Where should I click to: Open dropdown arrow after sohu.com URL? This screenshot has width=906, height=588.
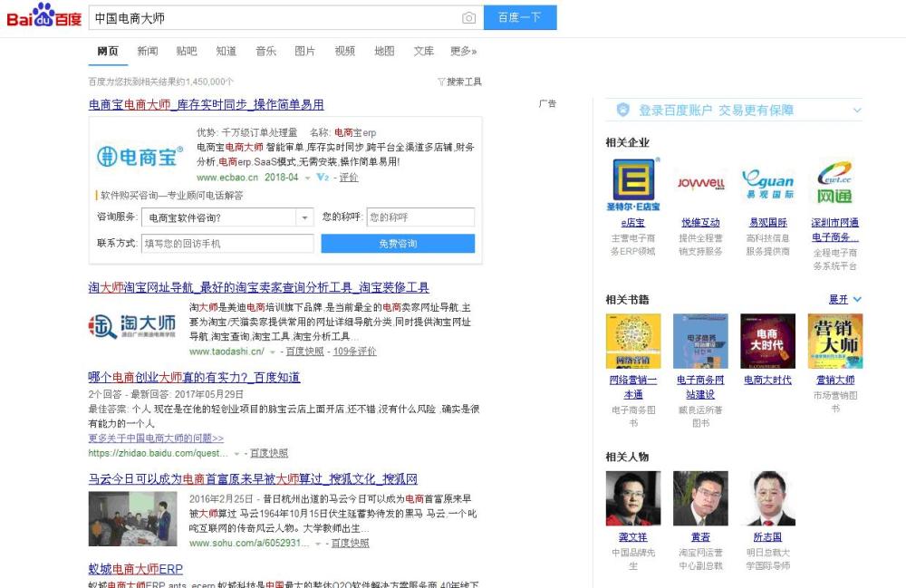pyautogui.click(x=317, y=545)
